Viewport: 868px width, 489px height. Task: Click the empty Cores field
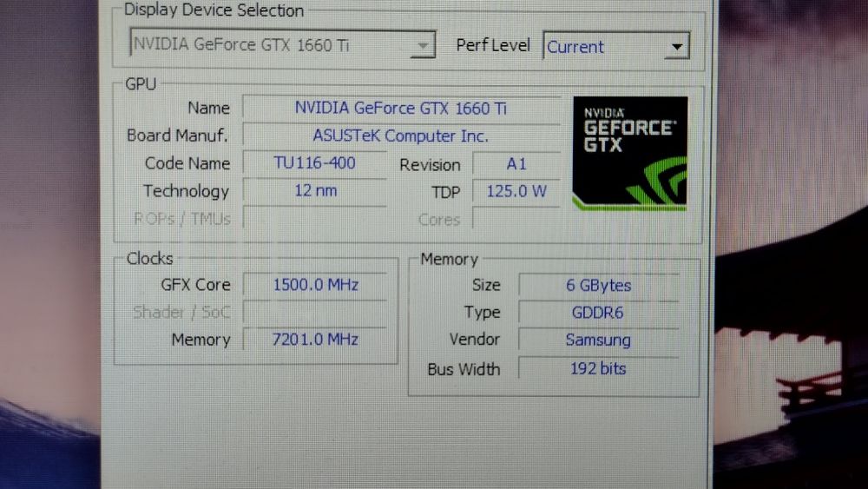pos(516,219)
